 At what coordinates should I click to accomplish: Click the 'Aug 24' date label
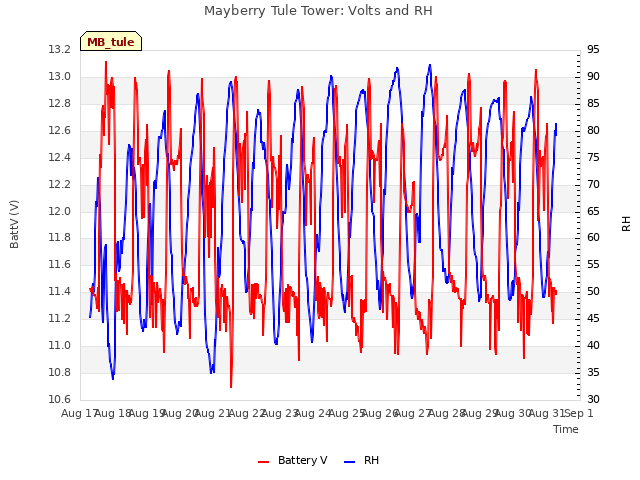tap(313, 413)
